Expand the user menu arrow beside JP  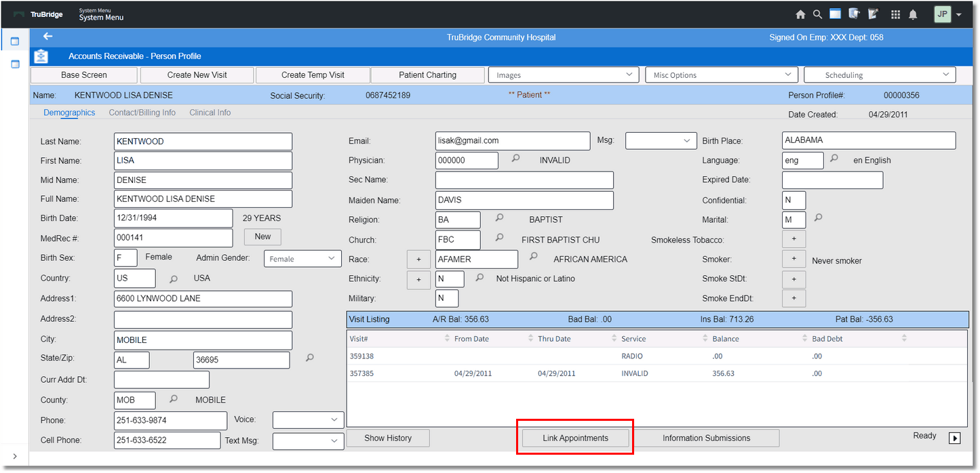959,15
